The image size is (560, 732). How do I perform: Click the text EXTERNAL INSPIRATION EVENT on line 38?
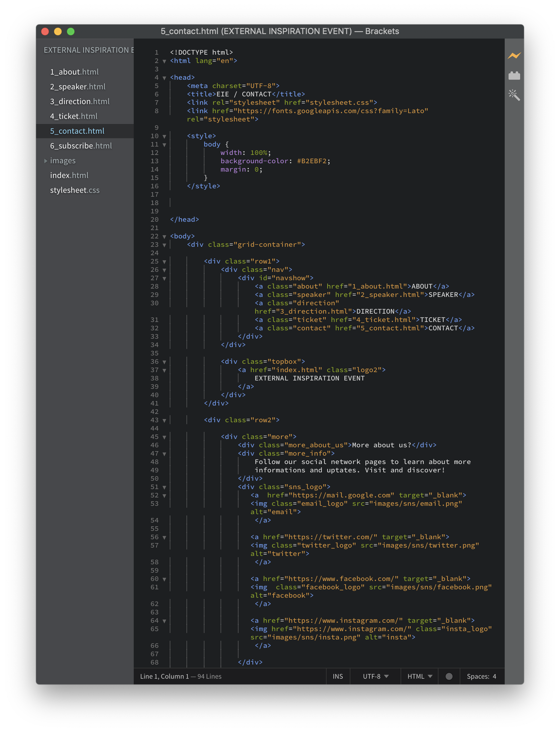point(309,378)
